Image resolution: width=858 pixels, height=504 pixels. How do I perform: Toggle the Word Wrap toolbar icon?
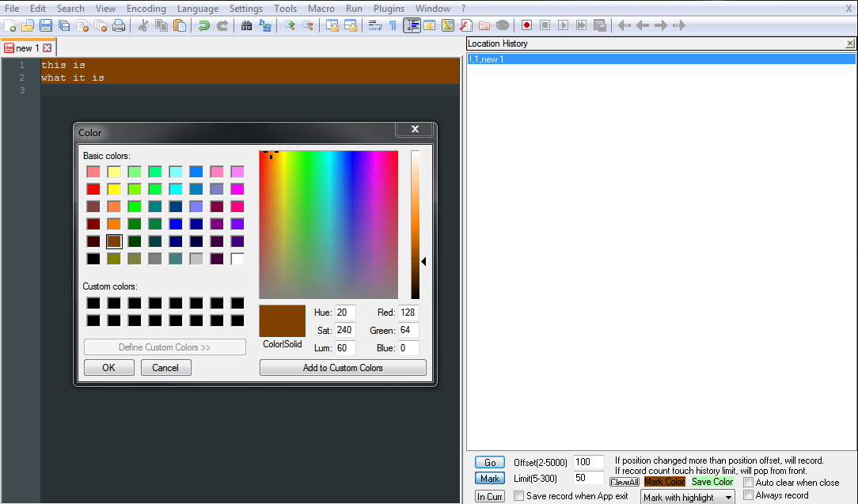(x=375, y=25)
